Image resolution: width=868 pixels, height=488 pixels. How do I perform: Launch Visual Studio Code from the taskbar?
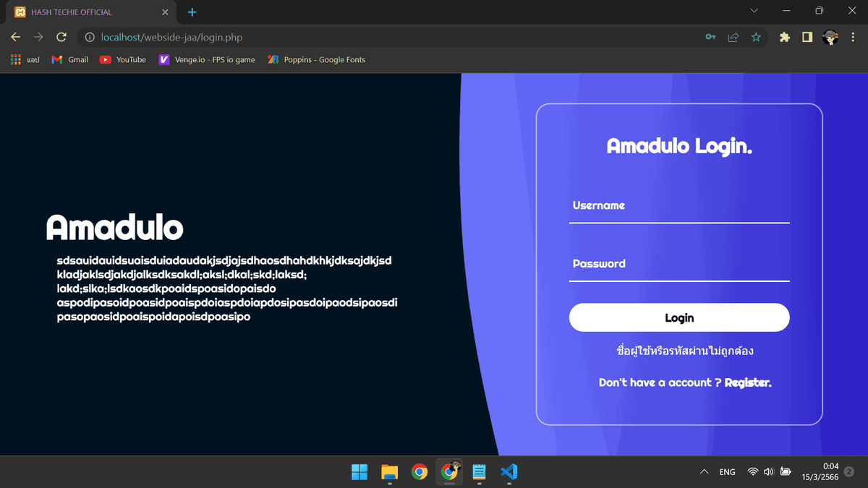click(509, 472)
